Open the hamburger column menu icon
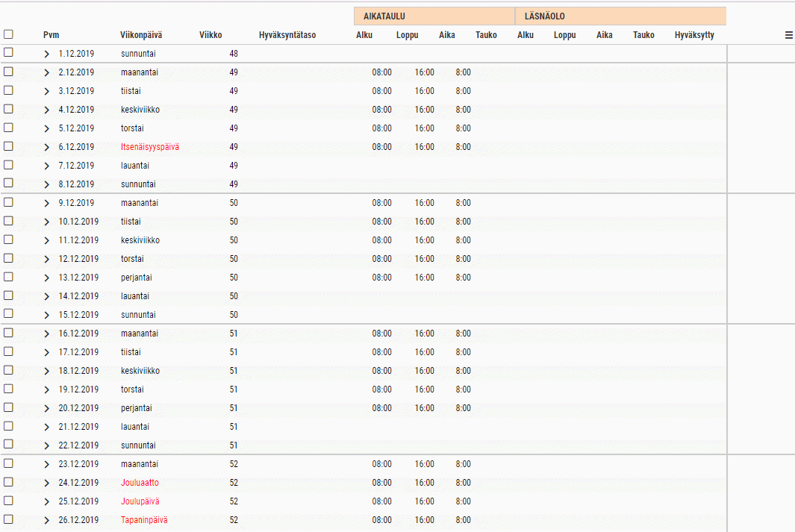795x532 pixels. tap(788, 35)
